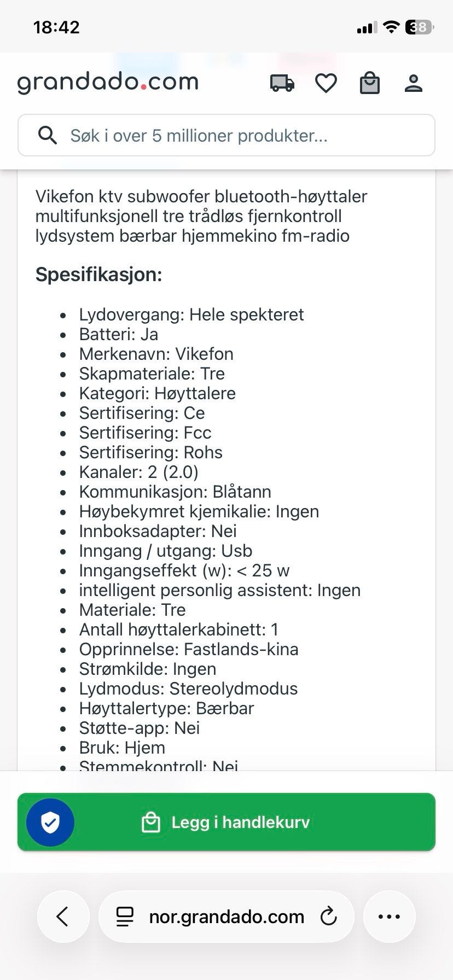Open the wishlist heart icon
Screen dimensions: 453x980
point(326,84)
